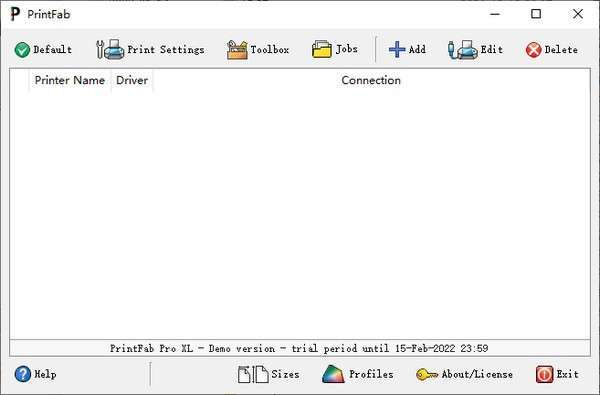Click inside the empty printer list area
The height and width of the screenshot is (395, 600).
[x=300, y=214]
